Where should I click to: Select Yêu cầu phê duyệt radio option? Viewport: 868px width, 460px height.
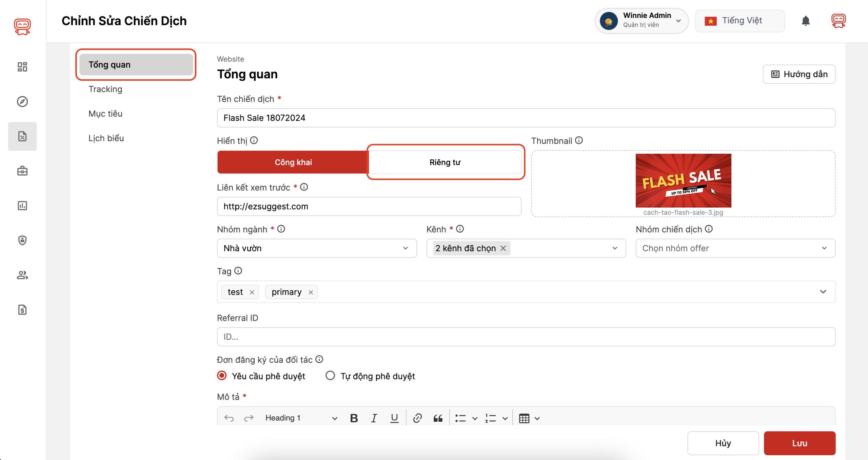(222, 376)
